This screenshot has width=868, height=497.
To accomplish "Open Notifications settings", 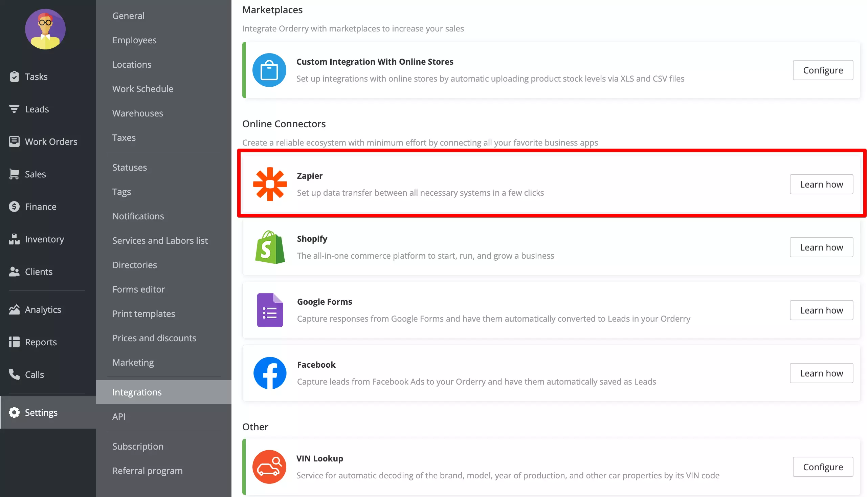I will coord(164,216).
